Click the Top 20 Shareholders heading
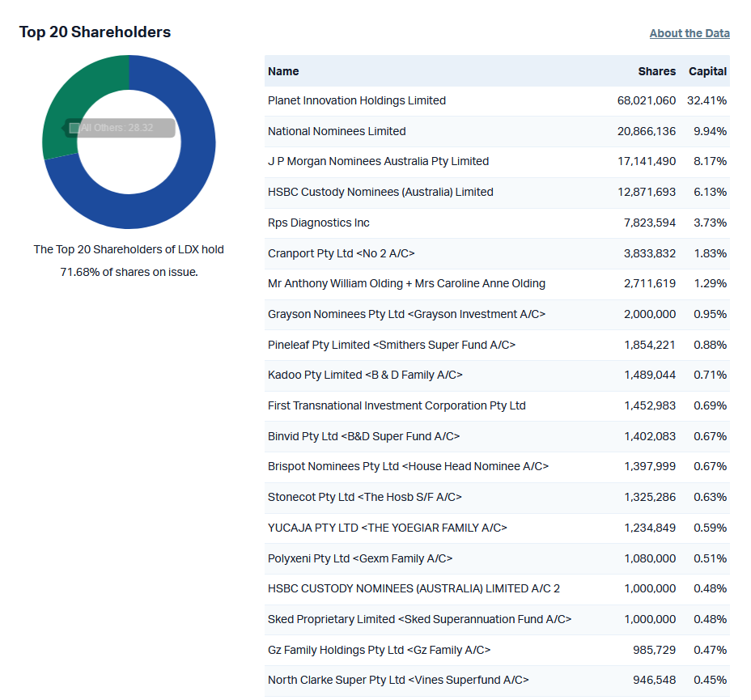This screenshot has height=700, width=751. point(95,32)
